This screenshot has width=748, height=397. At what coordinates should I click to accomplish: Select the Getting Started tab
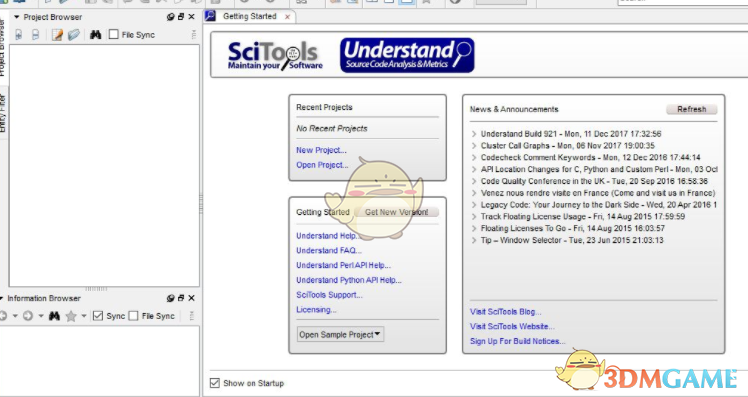(250, 16)
